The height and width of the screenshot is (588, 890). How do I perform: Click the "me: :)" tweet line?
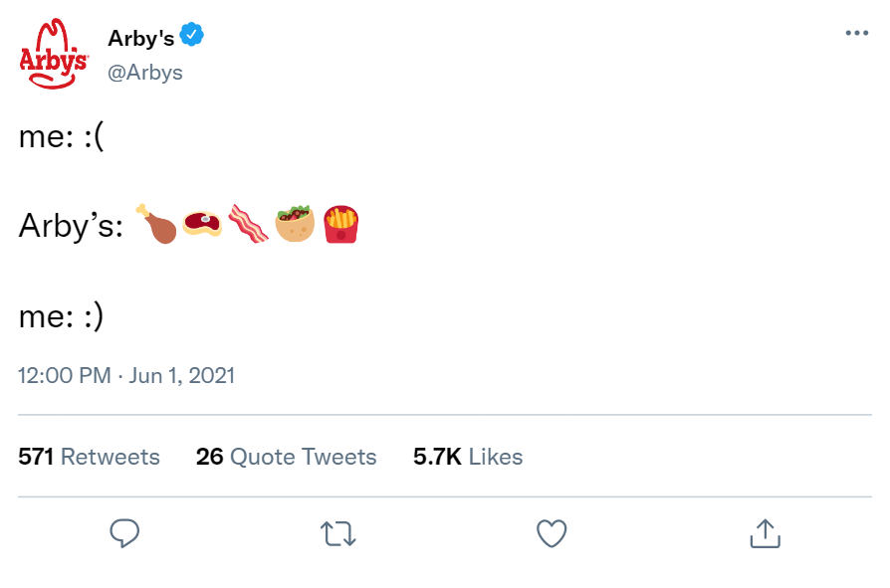point(61,316)
